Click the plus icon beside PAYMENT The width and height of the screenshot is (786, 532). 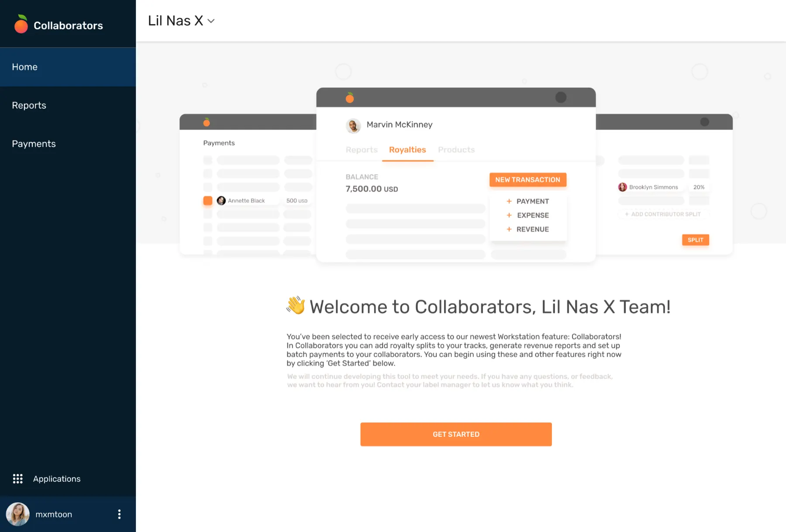click(x=509, y=201)
